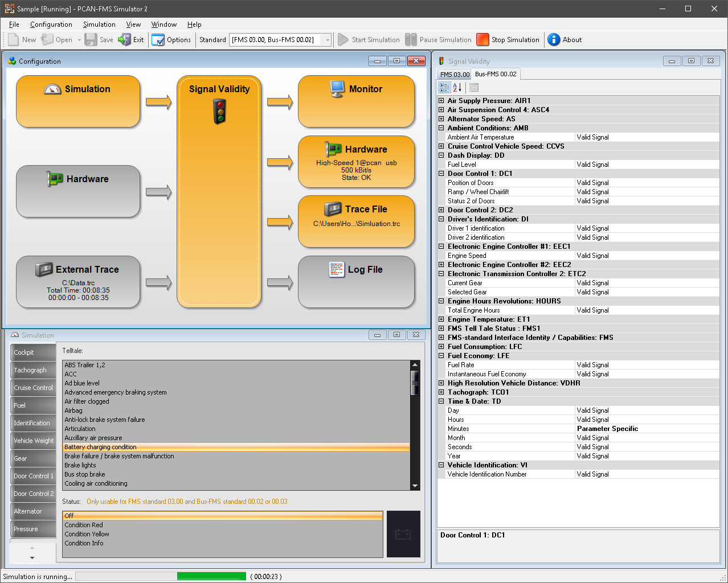Viewport: 728px width, 583px height.
Task: Open the Window menu
Action: tap(164, 24)
